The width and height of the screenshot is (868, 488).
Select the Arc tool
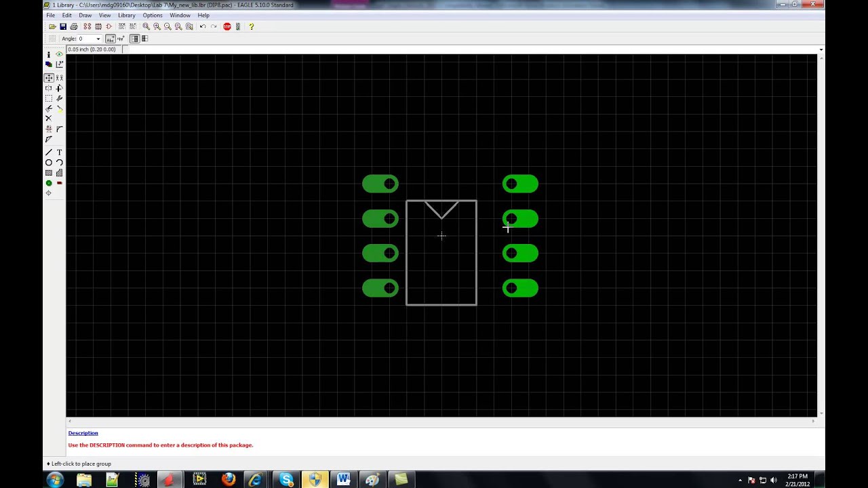tap(59, 163)
